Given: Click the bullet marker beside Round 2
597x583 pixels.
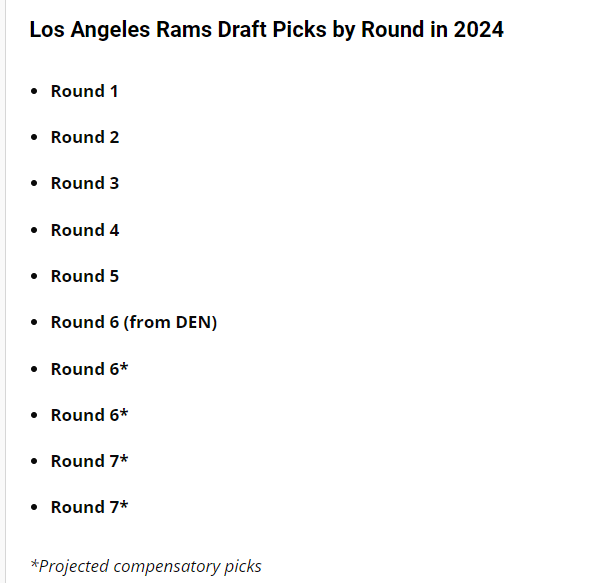Looking at the screenshot, I should click(x=34, y=137).
